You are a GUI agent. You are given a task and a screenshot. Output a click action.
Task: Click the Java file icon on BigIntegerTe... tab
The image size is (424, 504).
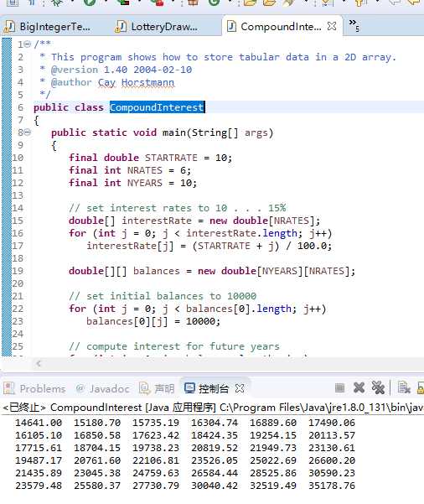[x=9, y=27]
